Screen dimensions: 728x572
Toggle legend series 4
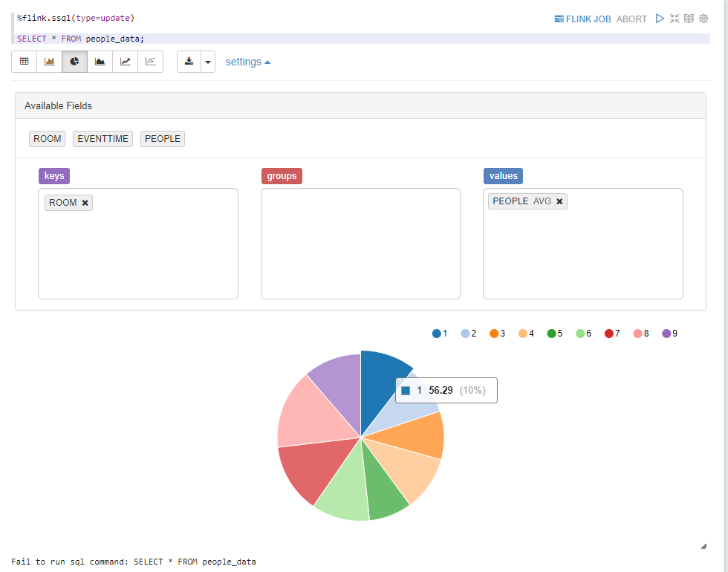coord(526,334)
